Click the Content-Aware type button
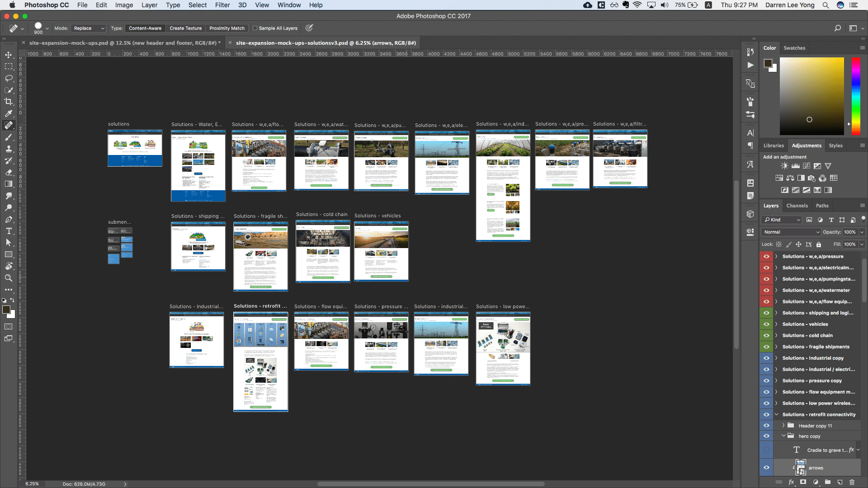This screenshot has height=488, width=868. (x=145, y=28)
